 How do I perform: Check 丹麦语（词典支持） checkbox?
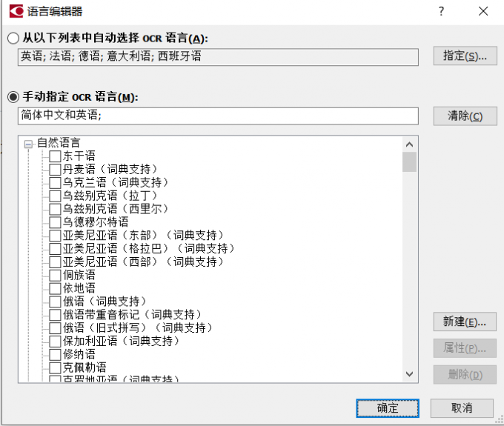(x=55, y=170)
